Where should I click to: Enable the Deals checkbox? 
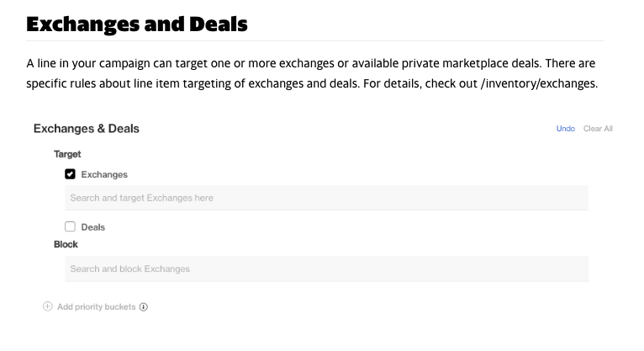(x=70, y=227)
